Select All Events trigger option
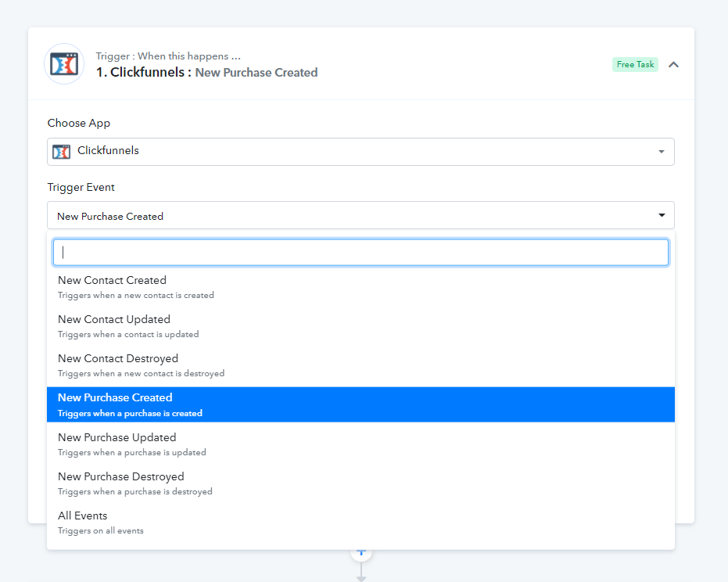Screen dimensions: 728x582 click(360, 523)
